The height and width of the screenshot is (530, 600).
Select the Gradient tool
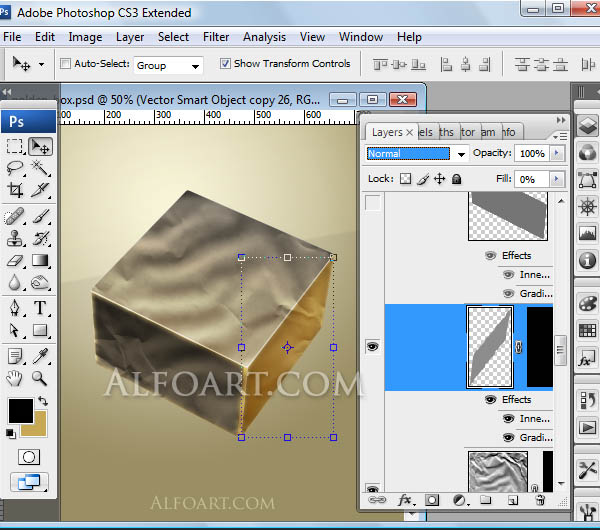40,261
